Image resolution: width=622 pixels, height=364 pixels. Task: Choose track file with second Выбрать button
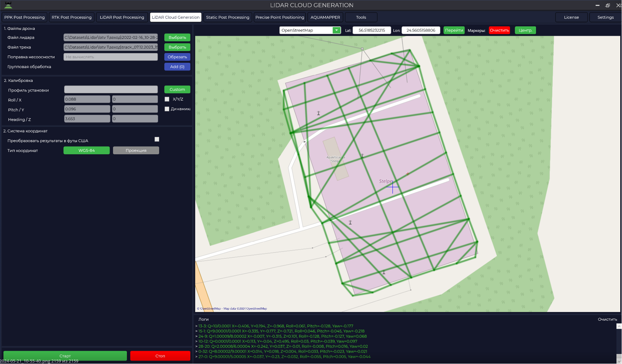pyautogui.click(x=177, y=47)
